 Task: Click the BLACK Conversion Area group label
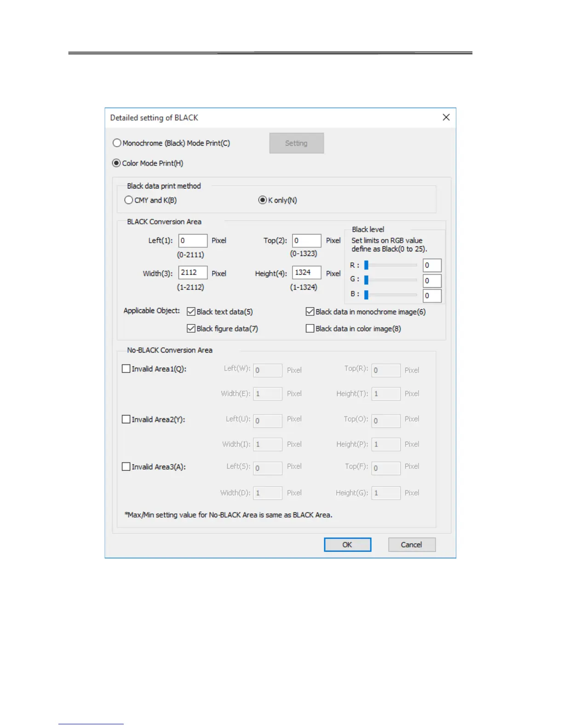[x=164, y=222]
